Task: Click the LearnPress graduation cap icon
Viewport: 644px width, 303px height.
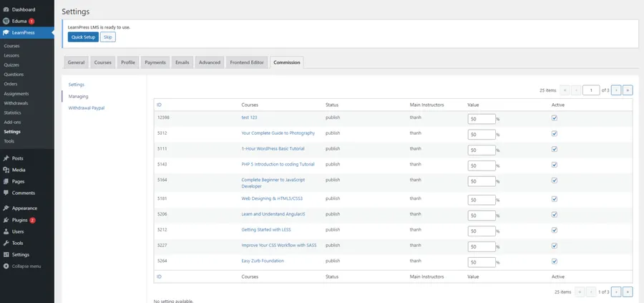Action: 6,33
